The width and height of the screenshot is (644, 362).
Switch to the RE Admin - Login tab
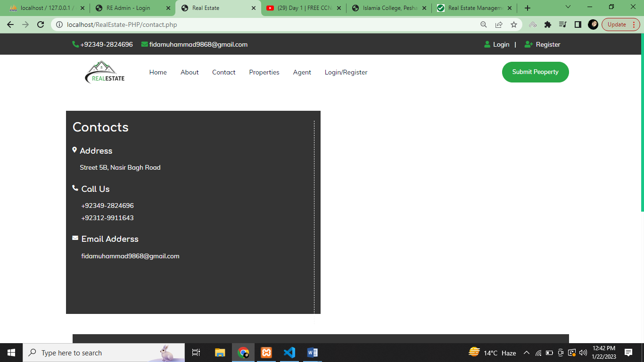click(x=128, y=8)
